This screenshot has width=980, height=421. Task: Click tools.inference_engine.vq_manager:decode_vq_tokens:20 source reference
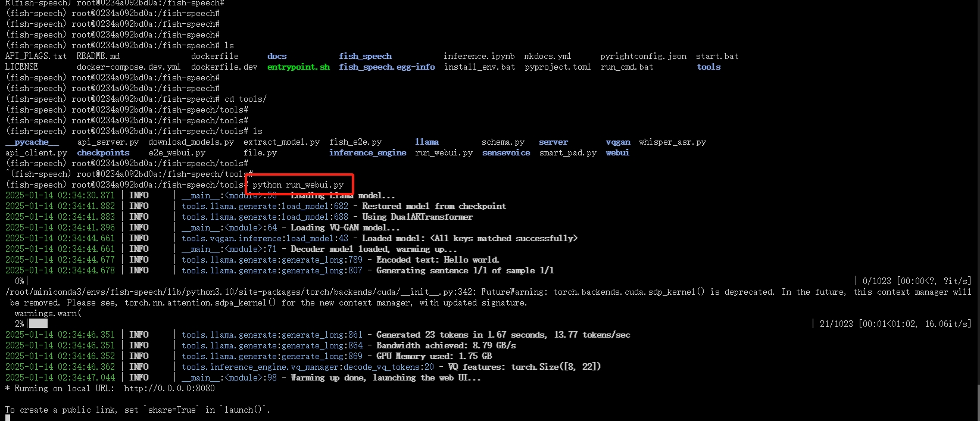pos(308,367)
